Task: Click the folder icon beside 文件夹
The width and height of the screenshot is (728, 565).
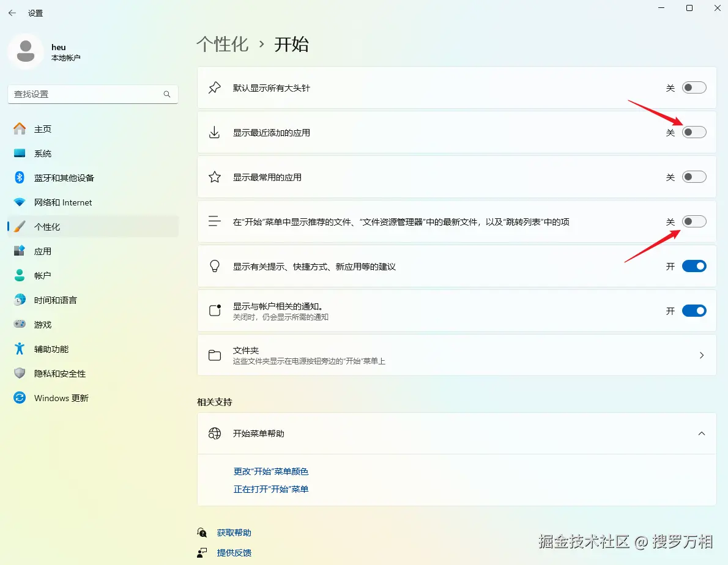Action: (215, 355)
